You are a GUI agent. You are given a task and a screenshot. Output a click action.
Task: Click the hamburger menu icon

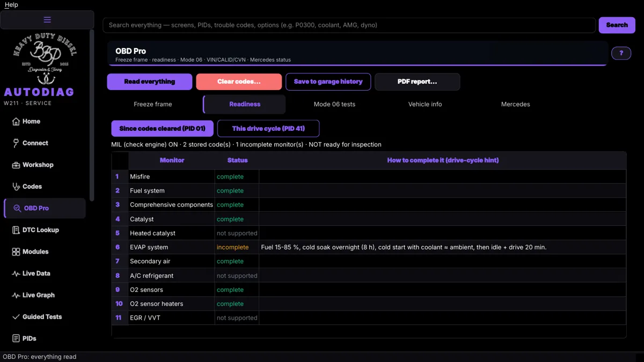click(x=47, y=20)
